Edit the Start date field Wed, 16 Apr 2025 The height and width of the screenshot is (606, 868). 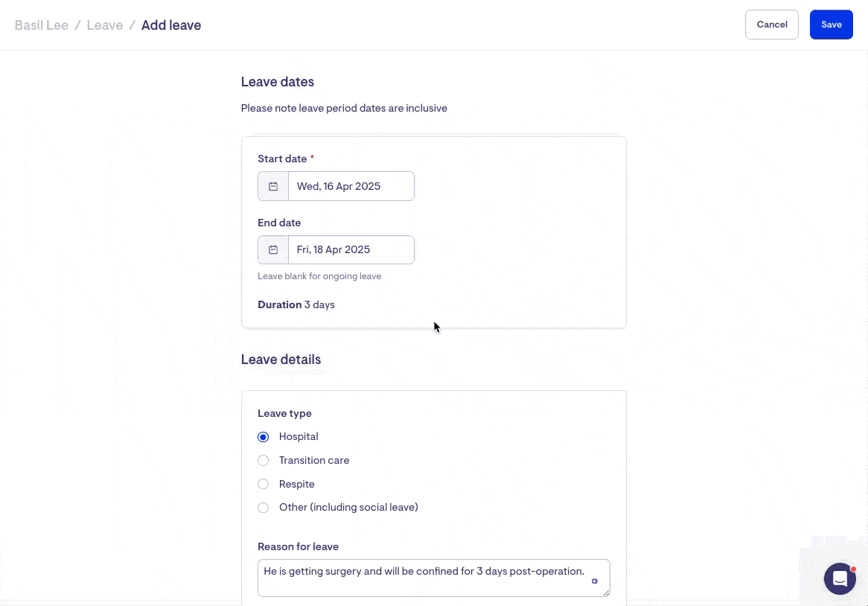[351, 187]
